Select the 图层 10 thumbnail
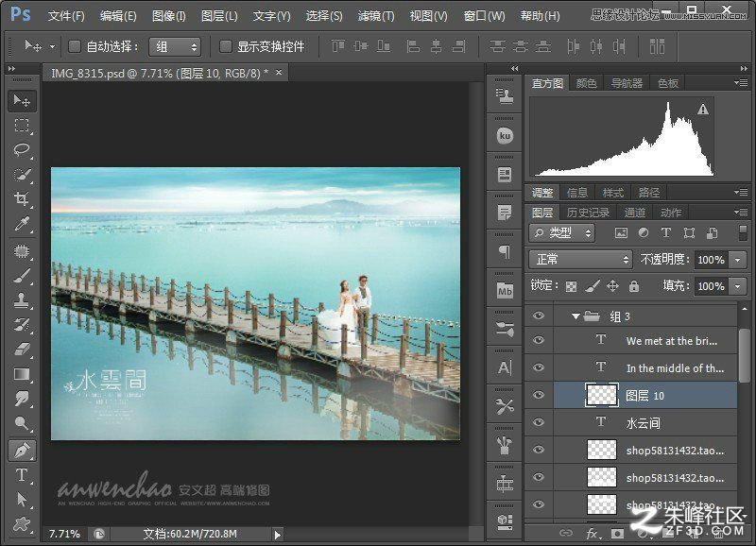The width and height of the screenshot is (756, 546). [x=601, y=395]
